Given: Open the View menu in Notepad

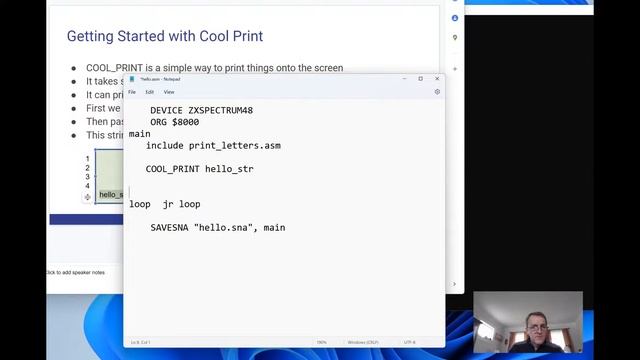Looking at the screenshot, I should coord(169,92).
